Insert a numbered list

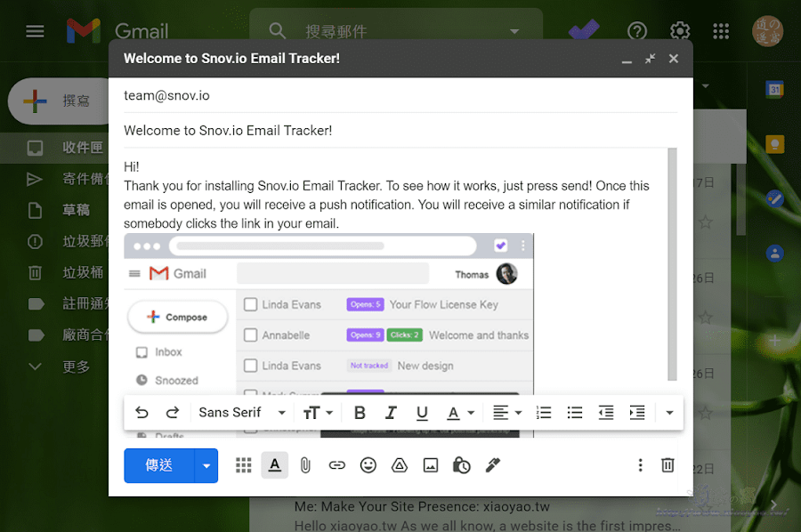click(544, 413)
